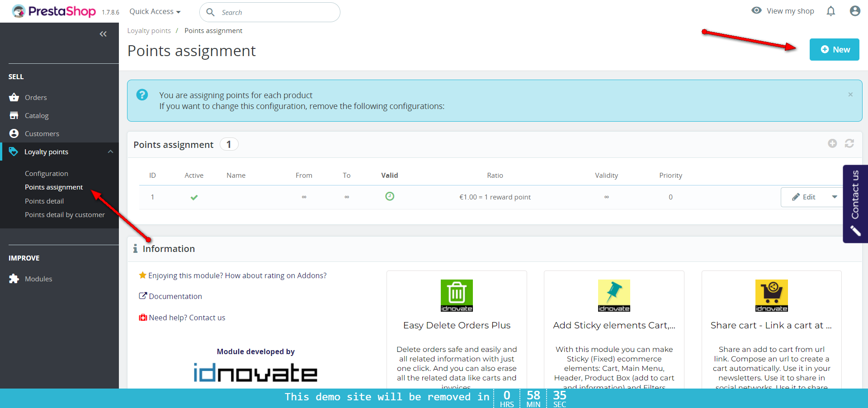Click the search magnifier icon
Screen dimensions: 868x408
tap(210, 12)
